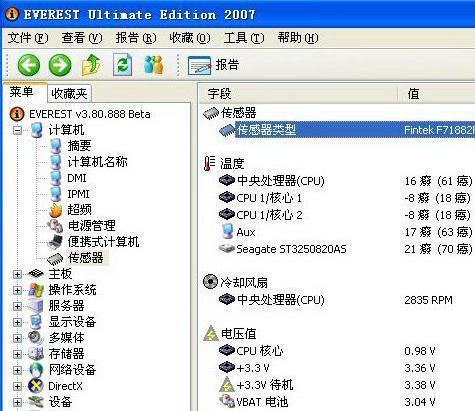
Task: Open the 便携式计算机 laptop item
Action: (x=93, y=242)
